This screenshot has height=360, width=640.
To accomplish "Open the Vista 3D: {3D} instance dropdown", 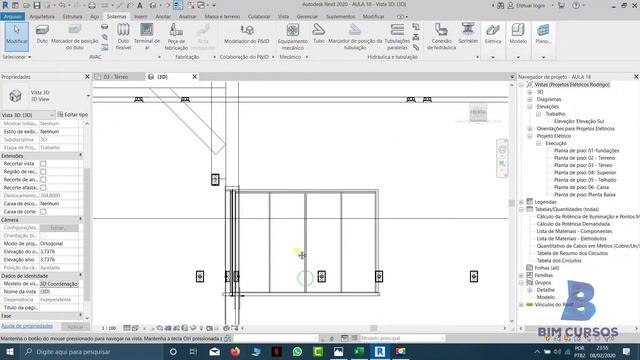I will coord(27,115).
